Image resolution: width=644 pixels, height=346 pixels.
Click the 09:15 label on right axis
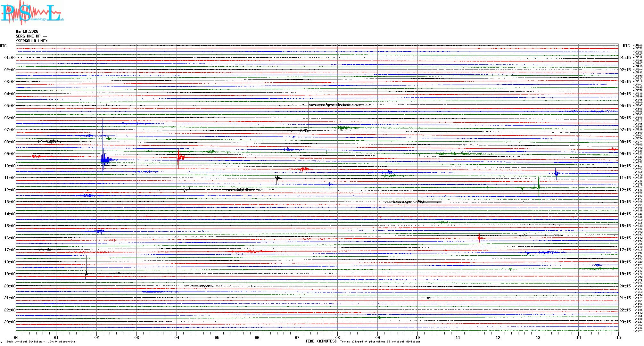coord(625,154)
